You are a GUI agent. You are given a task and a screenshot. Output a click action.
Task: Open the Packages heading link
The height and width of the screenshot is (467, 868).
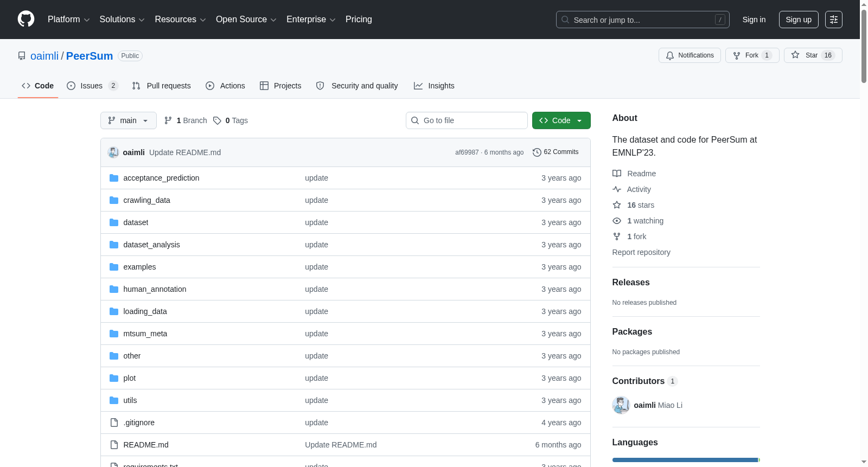(632, 332)
